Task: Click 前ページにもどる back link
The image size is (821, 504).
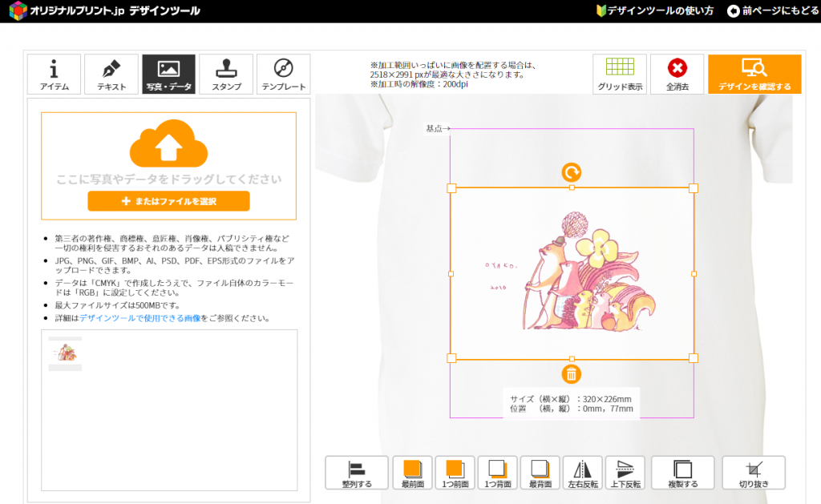Action: tap(772, 10)
